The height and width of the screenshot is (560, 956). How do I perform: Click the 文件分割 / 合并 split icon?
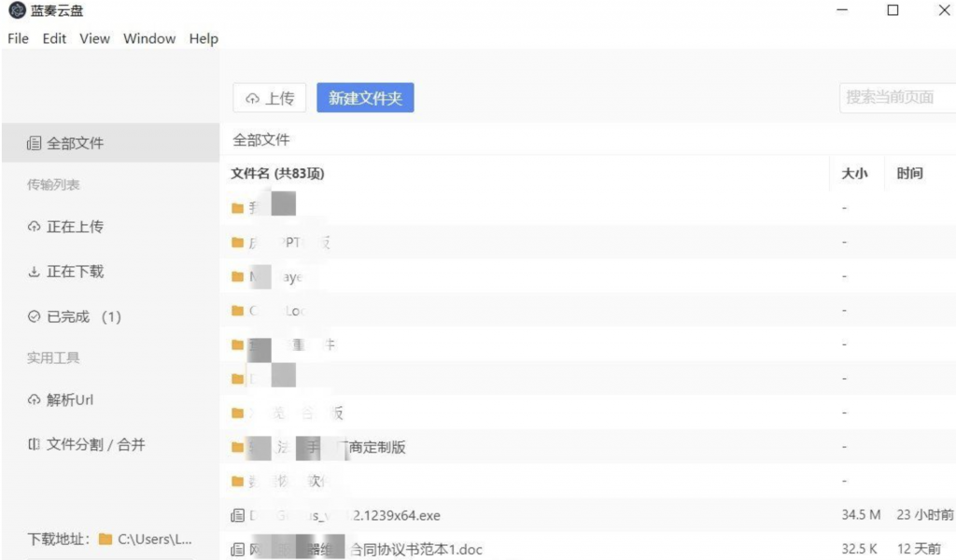[35, 445]
